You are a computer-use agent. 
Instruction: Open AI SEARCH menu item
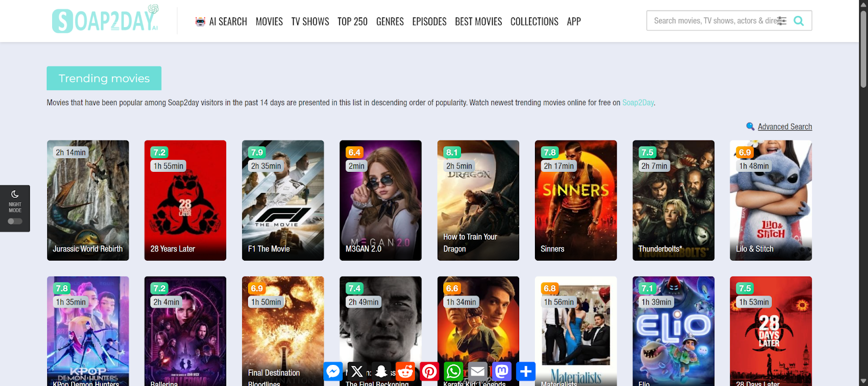click(228, 22)
